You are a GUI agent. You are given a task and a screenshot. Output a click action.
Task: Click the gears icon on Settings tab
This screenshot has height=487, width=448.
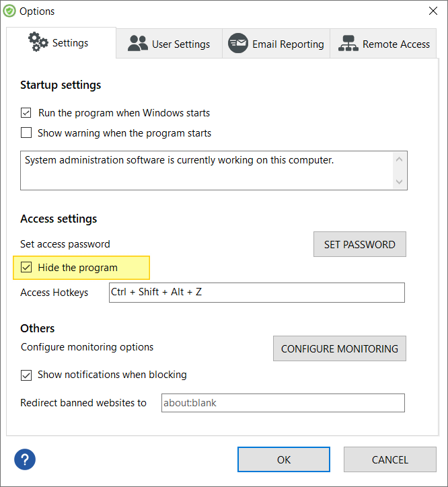[38, 42]
